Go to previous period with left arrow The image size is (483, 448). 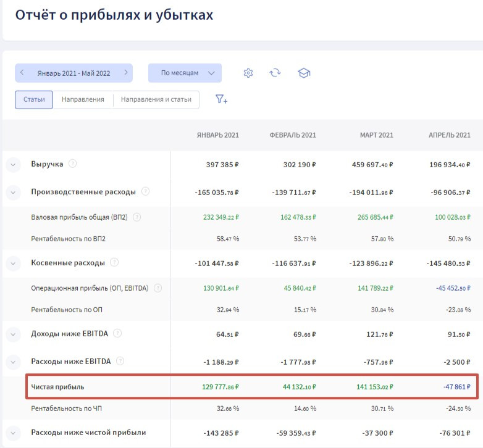tap(22, 73)
